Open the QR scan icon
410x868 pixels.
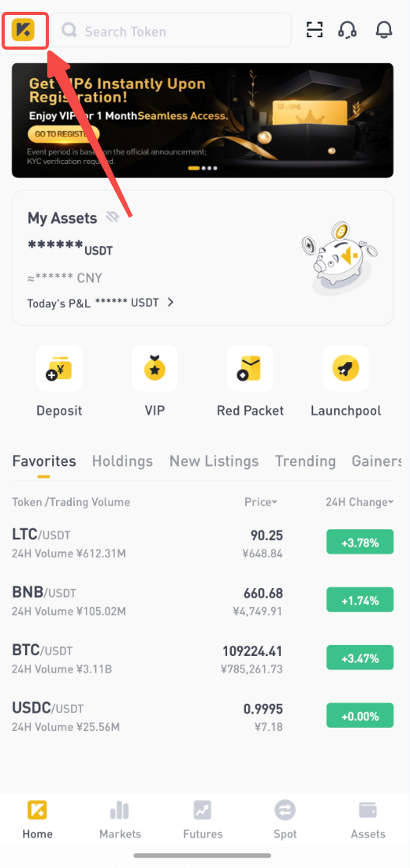pos(315,30)
